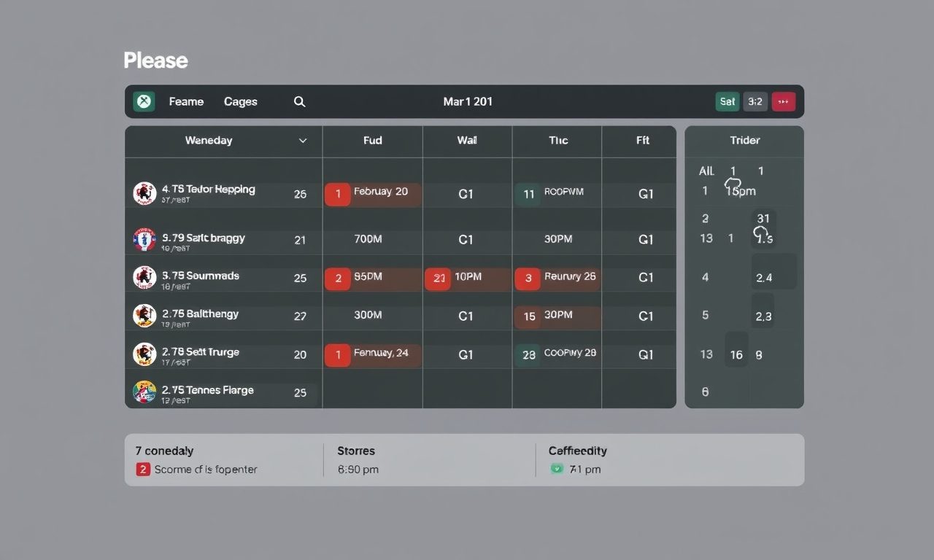934x560 pixels.
Task: Expand the Weneday dropdown chevron
Action: point(303,141)
